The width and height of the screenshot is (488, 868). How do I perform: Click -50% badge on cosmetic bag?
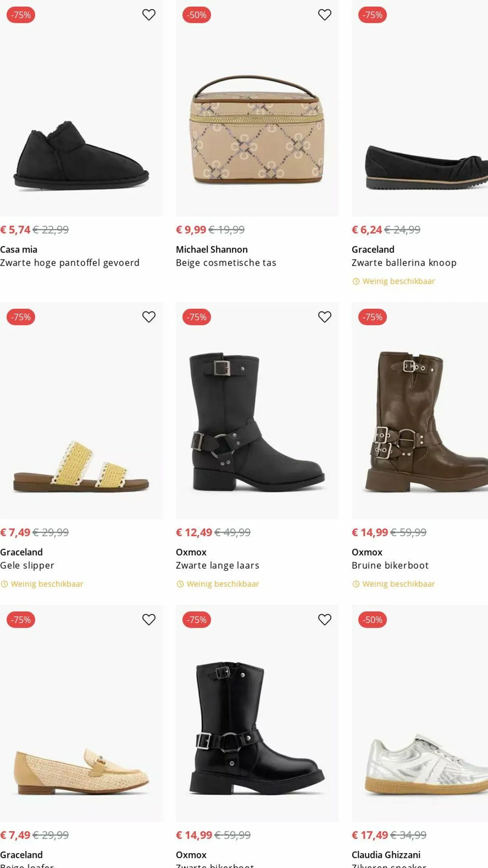point(197,15)
